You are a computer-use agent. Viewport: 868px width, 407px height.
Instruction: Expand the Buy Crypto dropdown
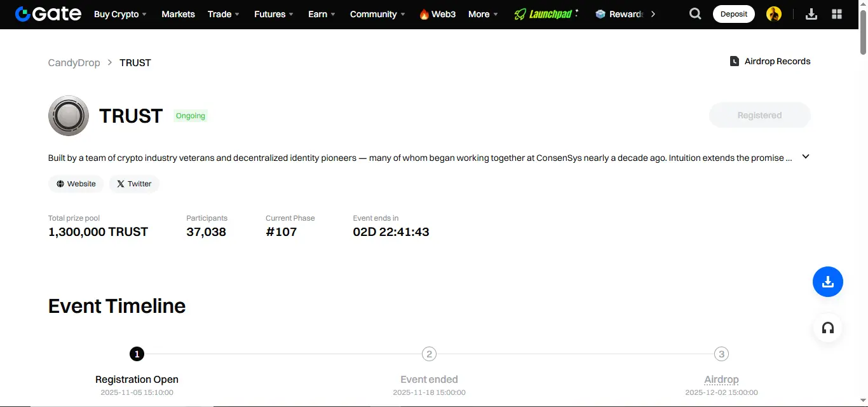144,15
